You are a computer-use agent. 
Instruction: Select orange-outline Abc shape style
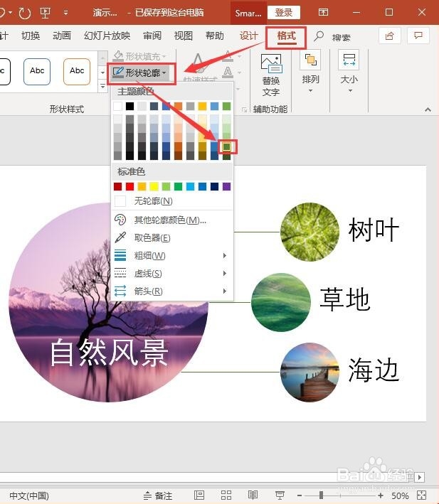point(77,72)
